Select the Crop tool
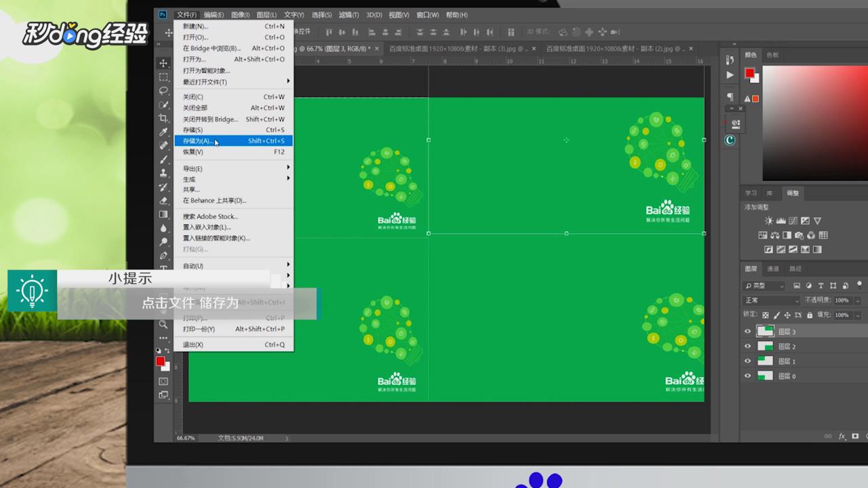Viewport: 868px width, 488px height. [x=163, y=118]
